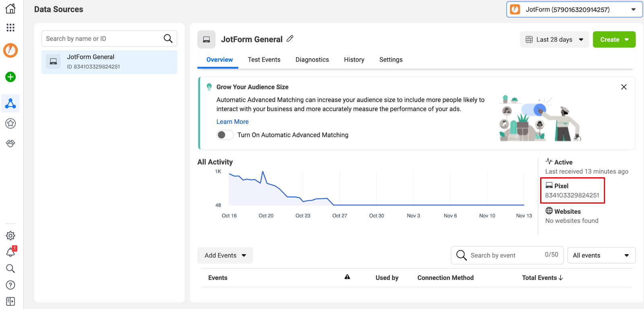Turn on Automatic Advanced Matching toggle
The height and width of the screenshot is (309, 644).
point(225,135)
